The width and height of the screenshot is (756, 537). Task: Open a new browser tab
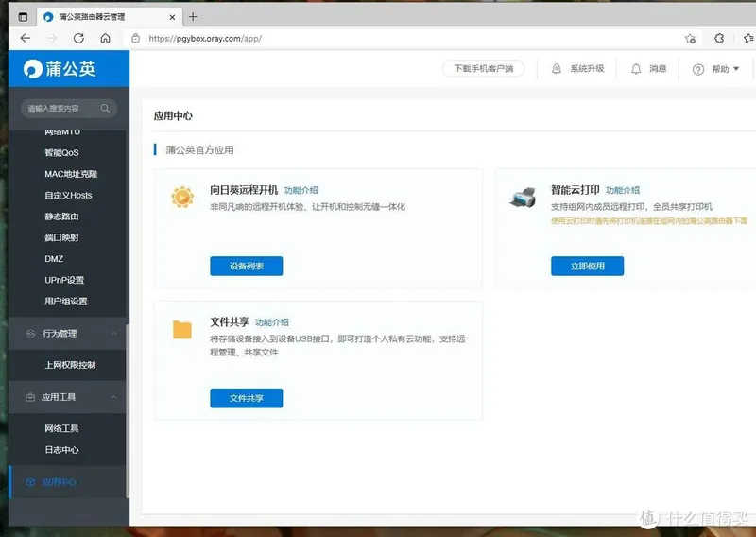[193, 17]
